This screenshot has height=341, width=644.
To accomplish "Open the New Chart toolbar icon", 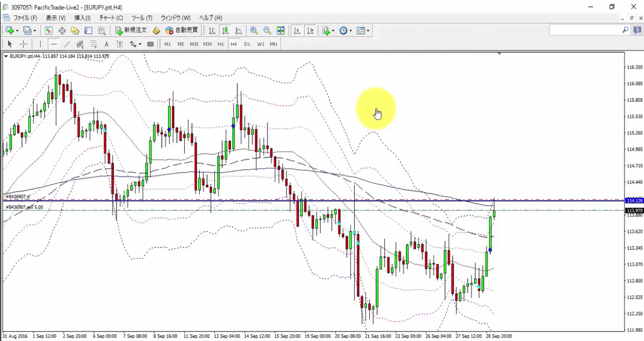I will pos(10,31).
